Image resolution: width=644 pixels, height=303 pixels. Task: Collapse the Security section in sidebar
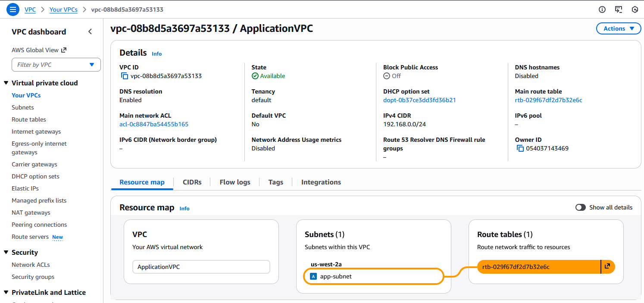(6, 252)
